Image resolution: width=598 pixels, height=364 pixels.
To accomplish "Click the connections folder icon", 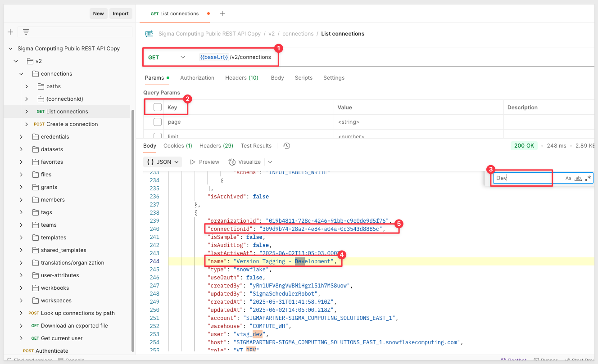I will pos(36,74).
